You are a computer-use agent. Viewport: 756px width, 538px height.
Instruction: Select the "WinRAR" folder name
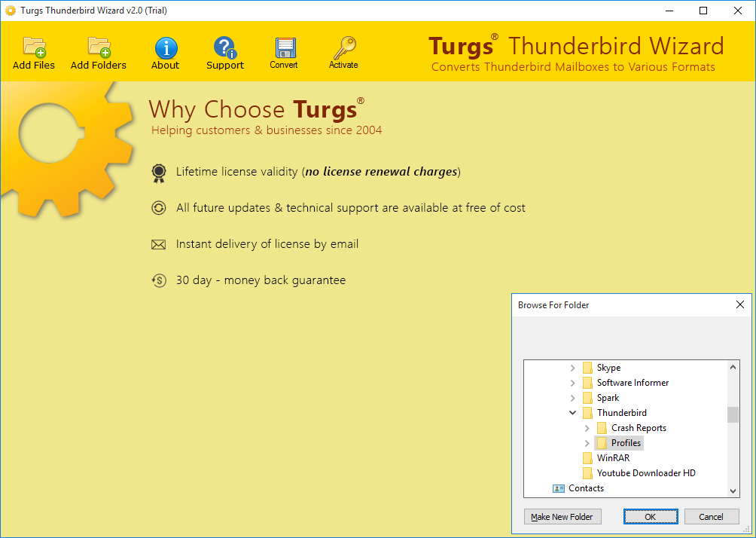[x=613, y=458]
